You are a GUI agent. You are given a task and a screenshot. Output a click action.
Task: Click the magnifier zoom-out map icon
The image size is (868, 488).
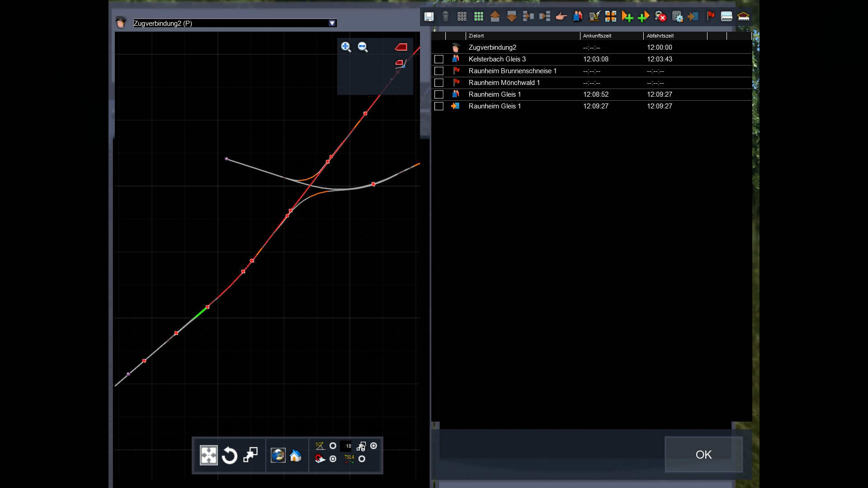[x=363, y=47]
